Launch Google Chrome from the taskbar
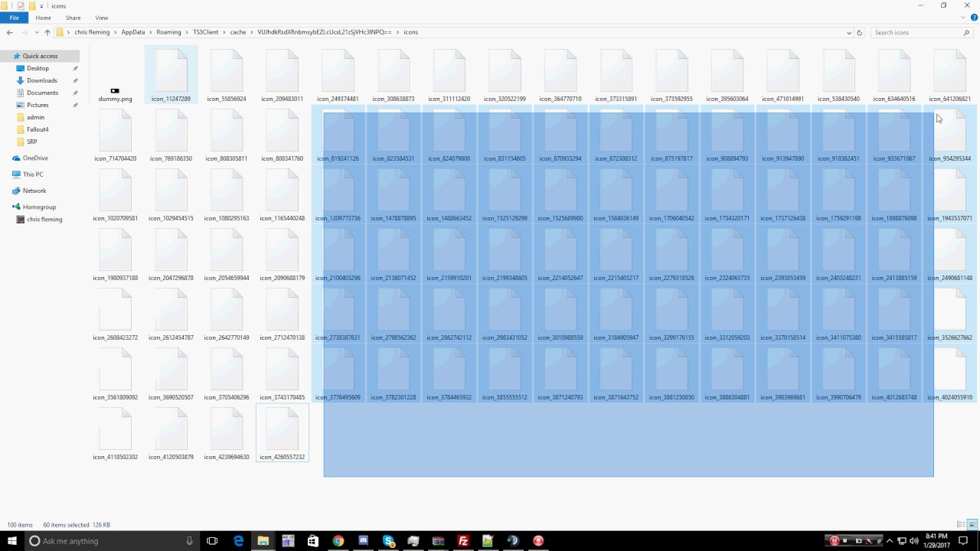This screenshot has height=551, width=980. pos(338,541)
